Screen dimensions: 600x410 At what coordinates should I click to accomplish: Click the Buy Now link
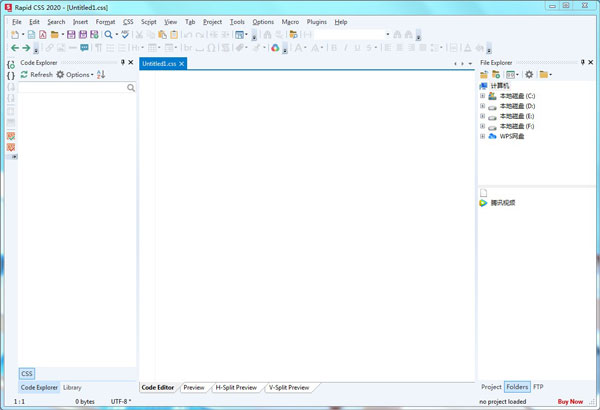tap(570, 401)
